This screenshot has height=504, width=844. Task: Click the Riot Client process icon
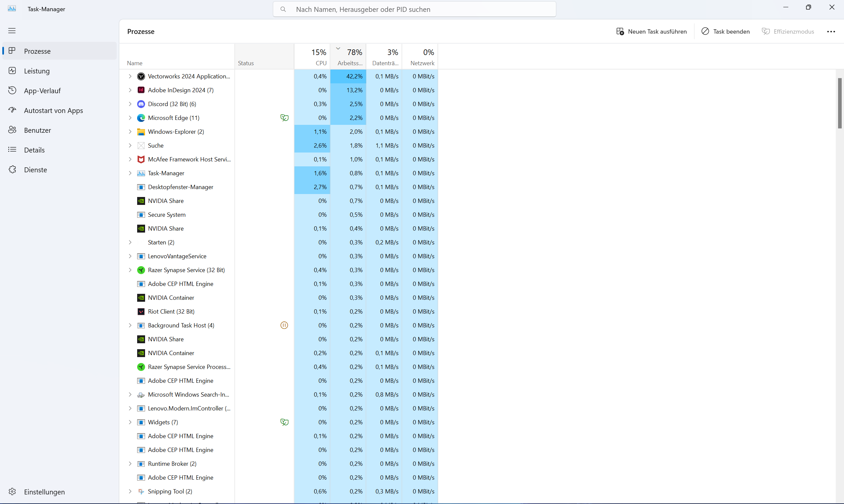(x=141, y=311)
